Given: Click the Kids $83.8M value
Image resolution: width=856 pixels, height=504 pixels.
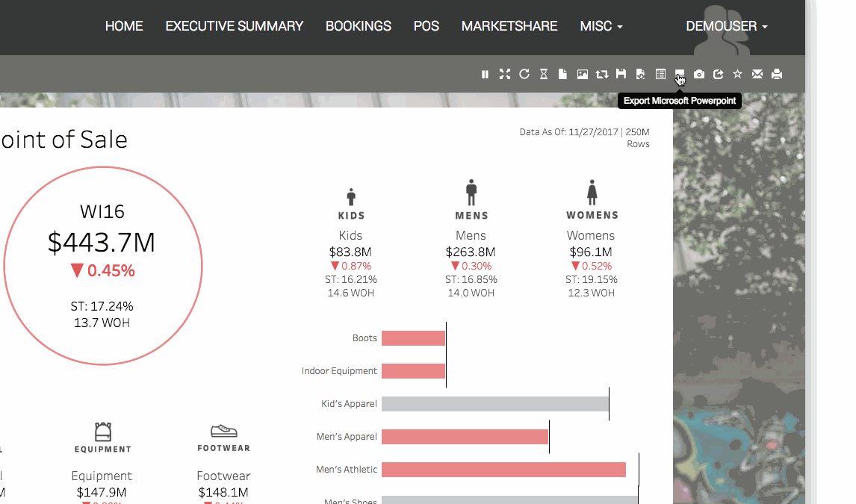Looking at the screenshot, I should coord(350,252).
